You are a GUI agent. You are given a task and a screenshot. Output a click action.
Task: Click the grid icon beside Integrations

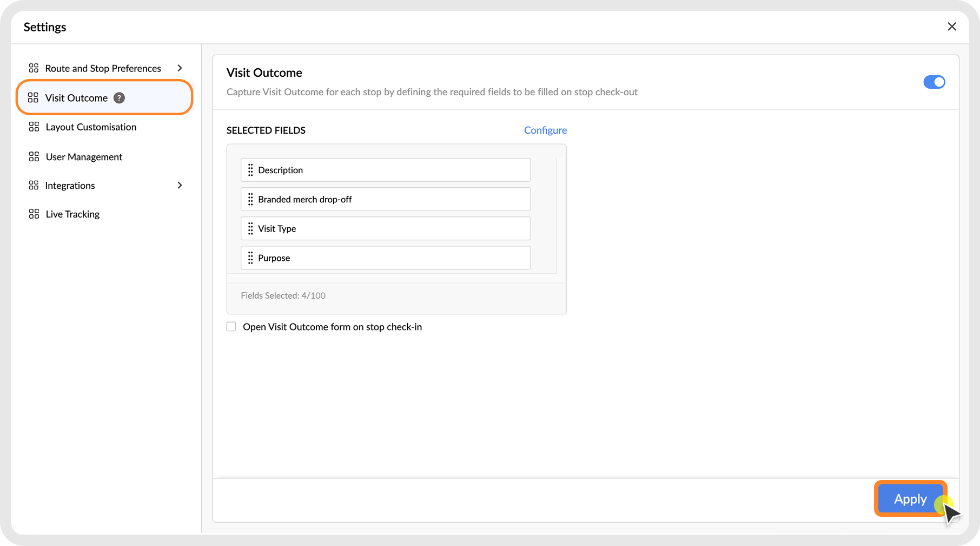34,185
